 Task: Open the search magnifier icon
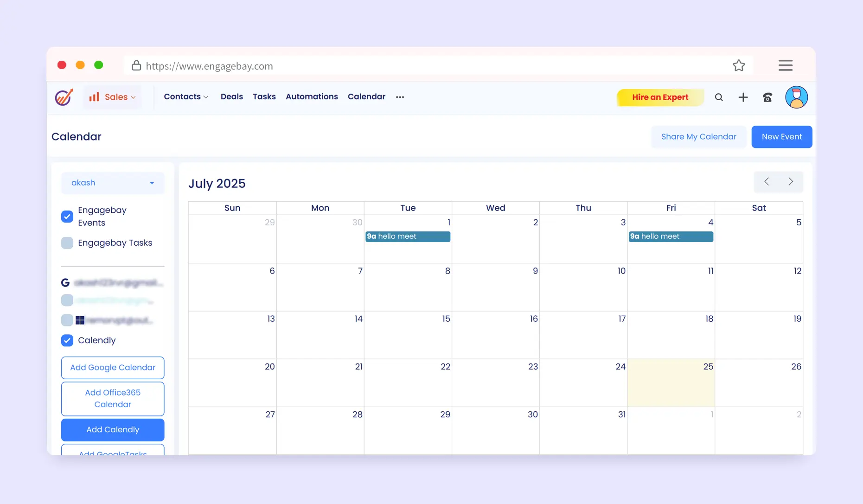719,97
